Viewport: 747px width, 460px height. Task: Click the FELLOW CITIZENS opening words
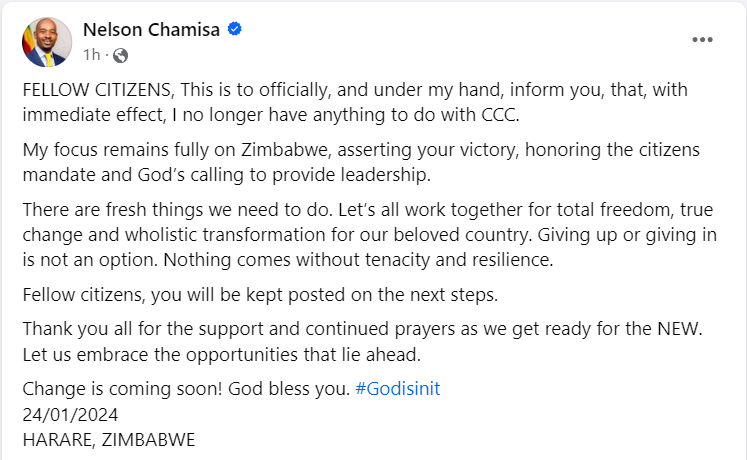pos(97,90)
